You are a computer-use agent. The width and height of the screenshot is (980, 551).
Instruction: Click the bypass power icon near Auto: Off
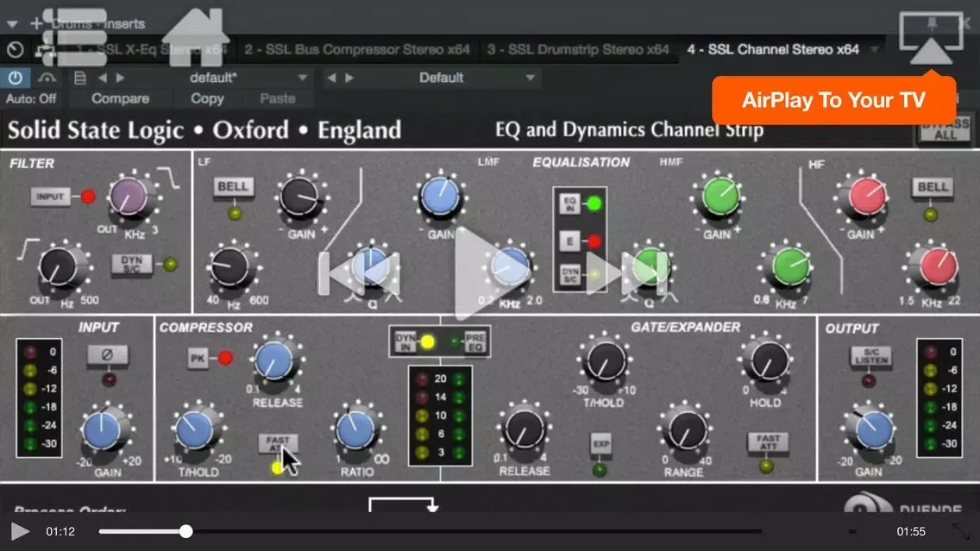click(16, 77)
